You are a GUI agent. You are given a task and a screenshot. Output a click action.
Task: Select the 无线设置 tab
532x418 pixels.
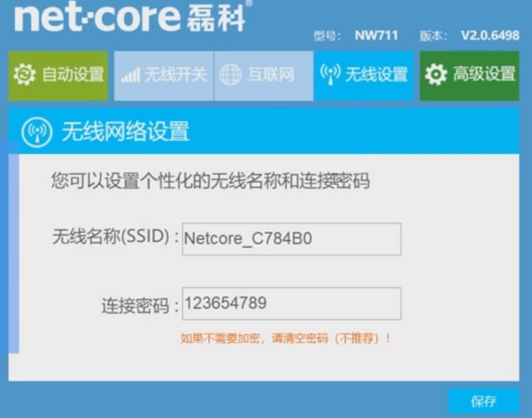click(x=364, y=76)
